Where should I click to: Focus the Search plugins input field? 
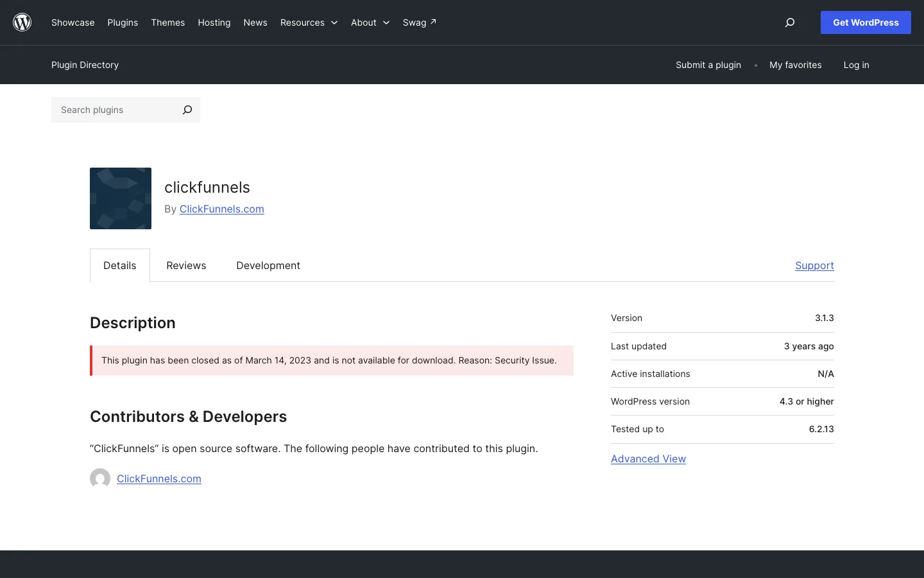click(114, 110)
